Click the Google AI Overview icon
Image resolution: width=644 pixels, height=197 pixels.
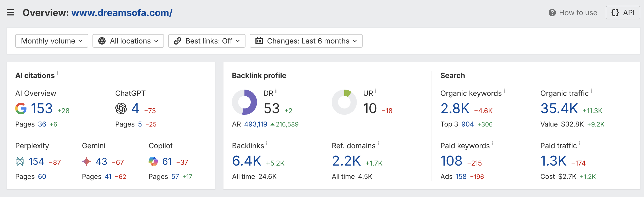tap(21, 108)
